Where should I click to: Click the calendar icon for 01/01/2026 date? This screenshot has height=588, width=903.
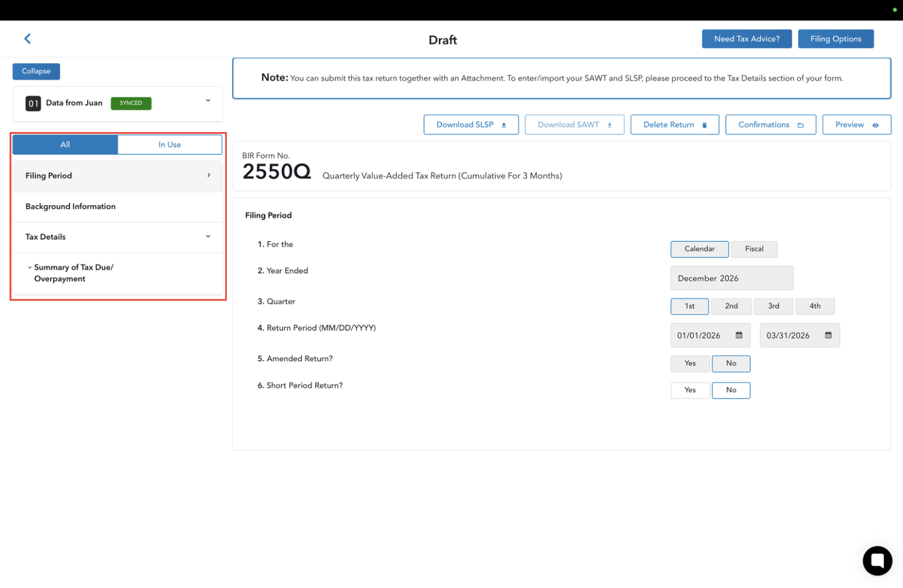point(739,335)
